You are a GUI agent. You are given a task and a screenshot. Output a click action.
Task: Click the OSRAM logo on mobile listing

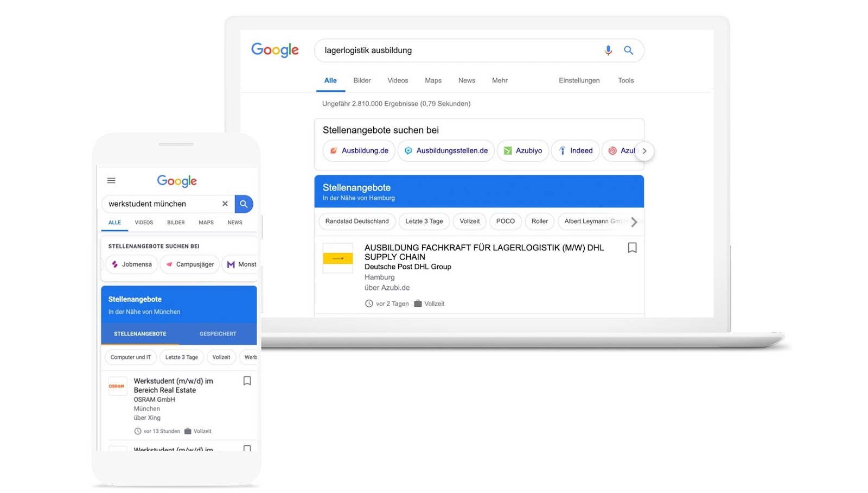(117, 386)
